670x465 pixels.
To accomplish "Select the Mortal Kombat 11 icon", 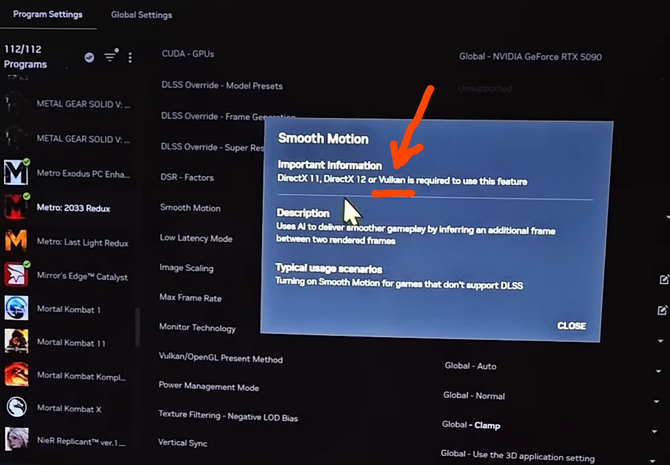I will (16, 341).
